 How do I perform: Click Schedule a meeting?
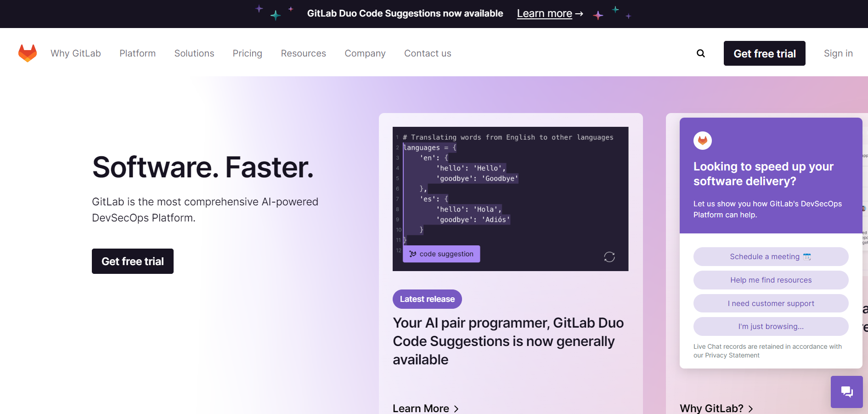(x=771, y=256)
